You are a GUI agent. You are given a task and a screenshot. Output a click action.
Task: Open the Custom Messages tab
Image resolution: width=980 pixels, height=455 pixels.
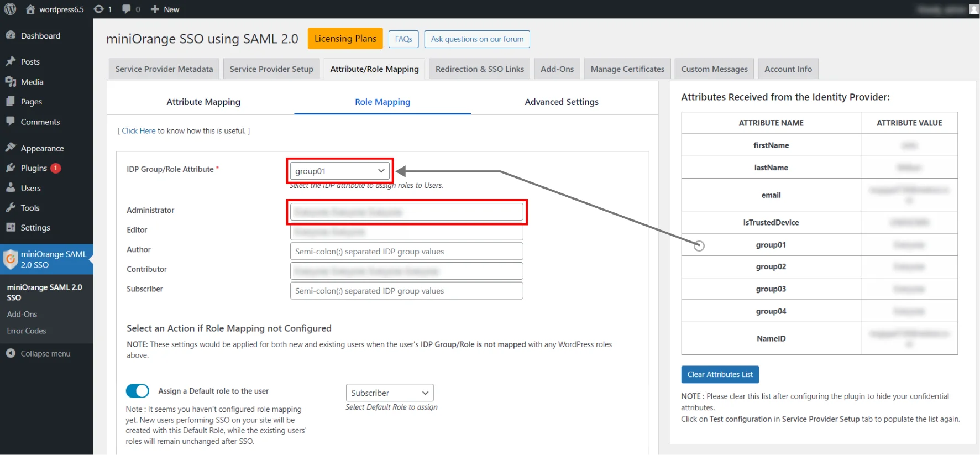[x=714, y=69]
